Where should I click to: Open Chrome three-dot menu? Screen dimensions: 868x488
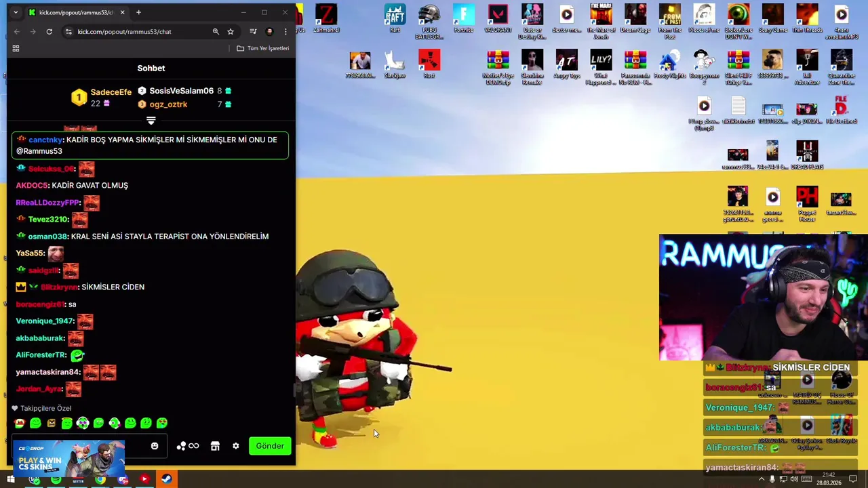click(x=285, y=31)
